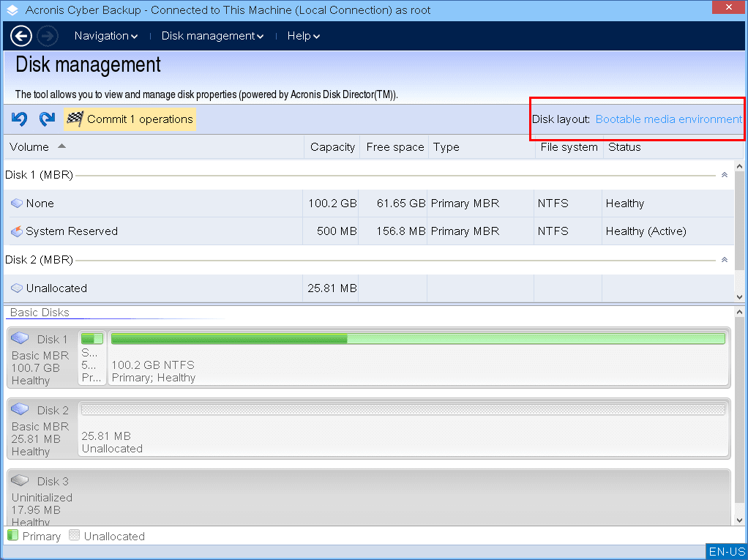Viewport: 748px width, 560px height.
Task: Click the System Reserved volume icon
Action: [x=17, y=231]
